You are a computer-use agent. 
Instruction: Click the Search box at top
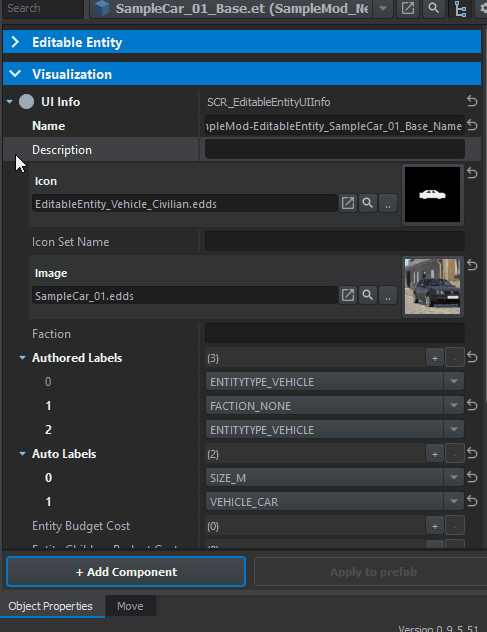42,8
